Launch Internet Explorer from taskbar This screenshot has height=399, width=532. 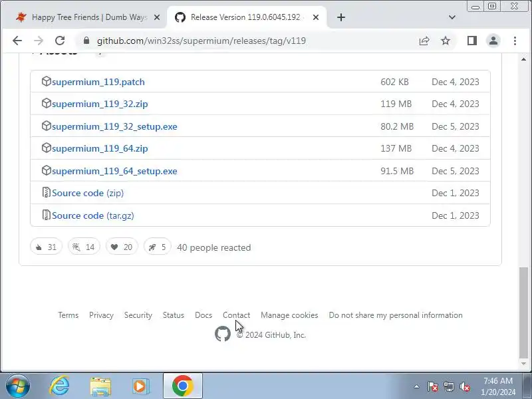point(60,386)
